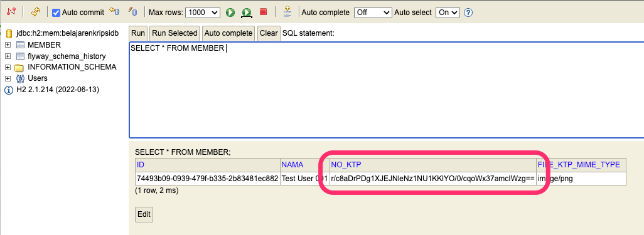Click the MEMBER table icon
This screenshot has width=644, height=235.
pyautogui.click(x=20, y=44)
